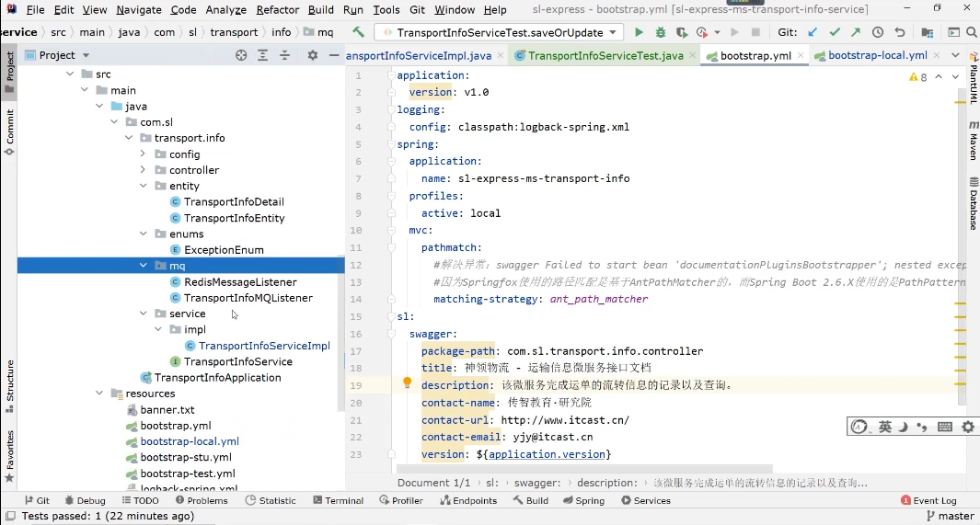
Task: Expand the config folder
Action: coord(143,154)
